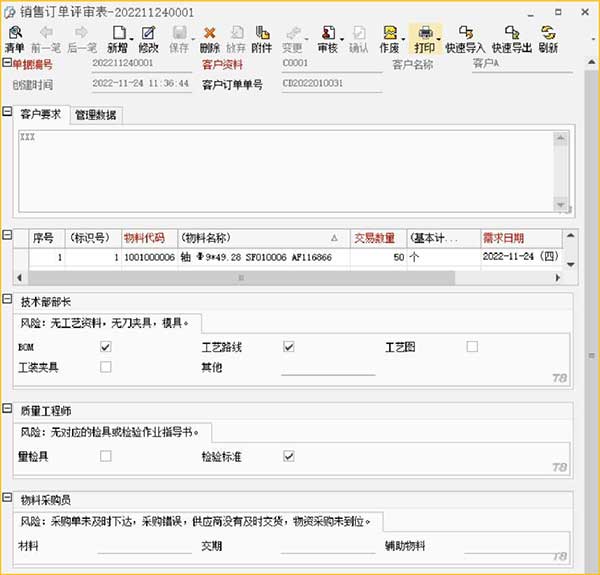The image size is (600, 575).
Task: Collapse the 质量工程师 section
Action: click(x=7, y=408)
